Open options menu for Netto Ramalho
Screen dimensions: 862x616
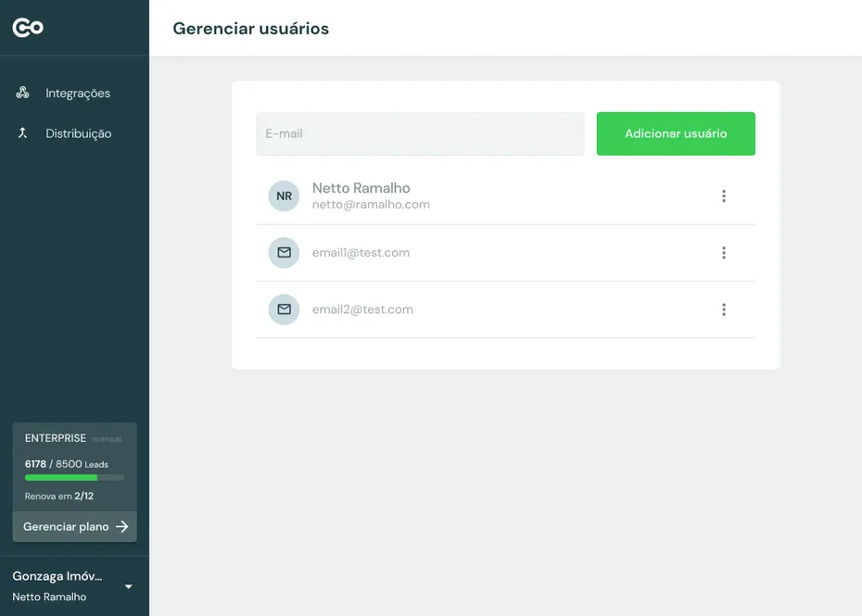(x=724, y=196)
